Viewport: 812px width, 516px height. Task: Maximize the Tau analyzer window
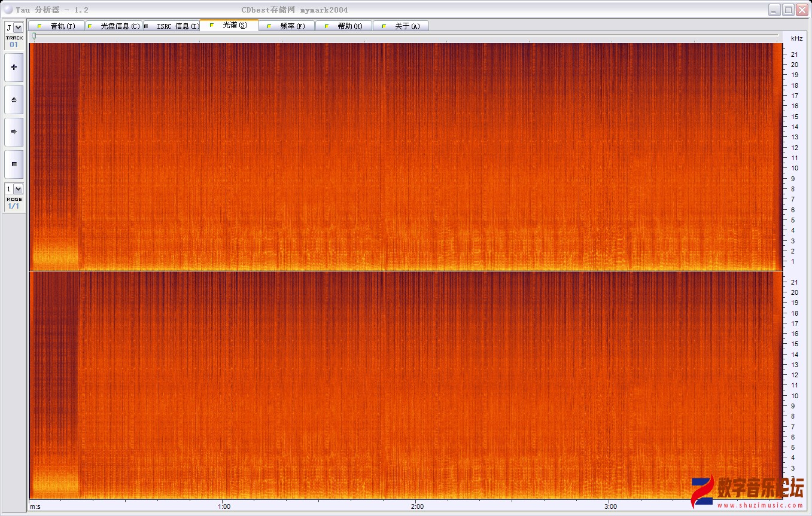pos(789,10)
